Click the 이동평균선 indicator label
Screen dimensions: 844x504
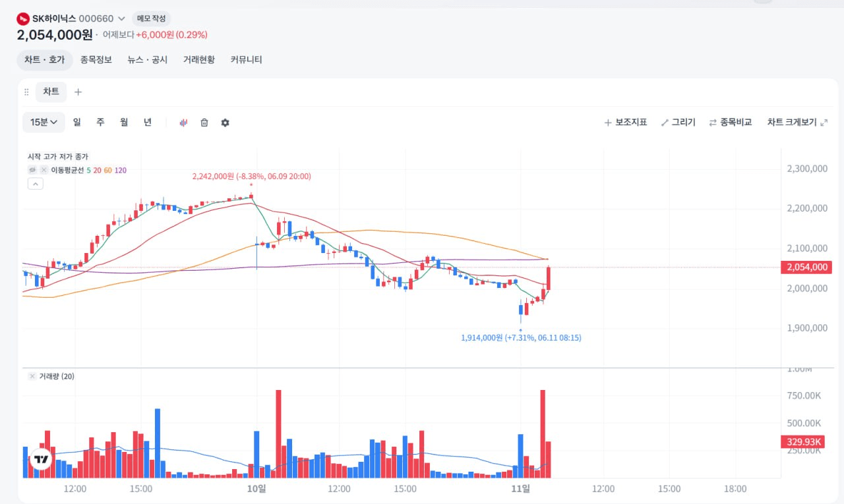point(68,170)
